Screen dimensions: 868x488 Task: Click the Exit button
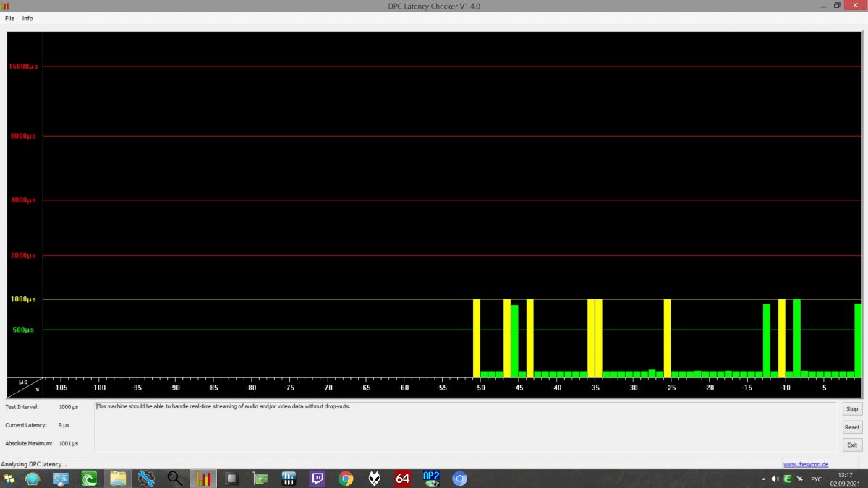(x=852, y=445)
